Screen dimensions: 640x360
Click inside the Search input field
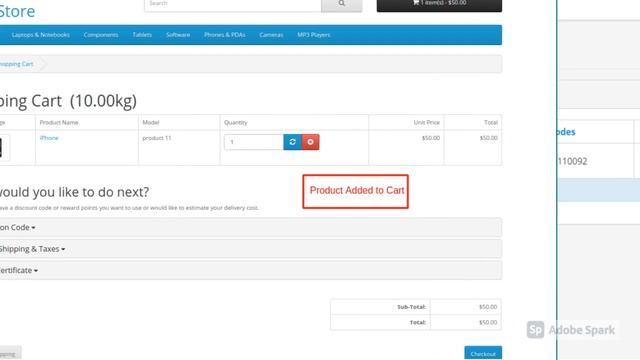click(x=233, y=4)
